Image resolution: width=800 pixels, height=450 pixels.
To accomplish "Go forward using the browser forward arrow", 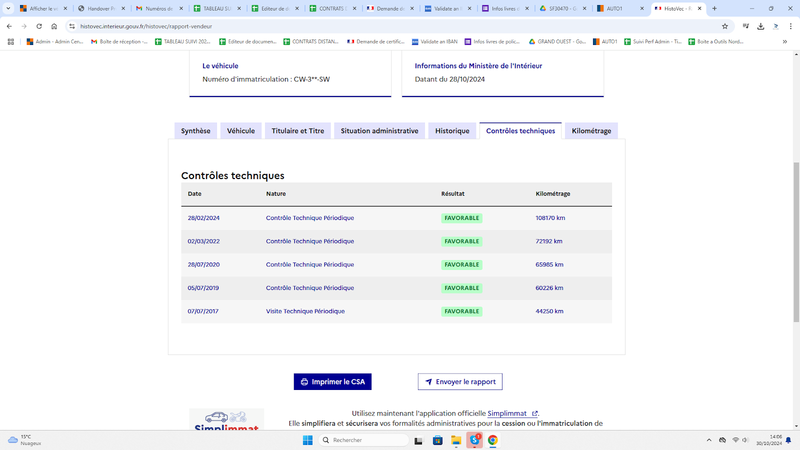I will pos(24,27).
